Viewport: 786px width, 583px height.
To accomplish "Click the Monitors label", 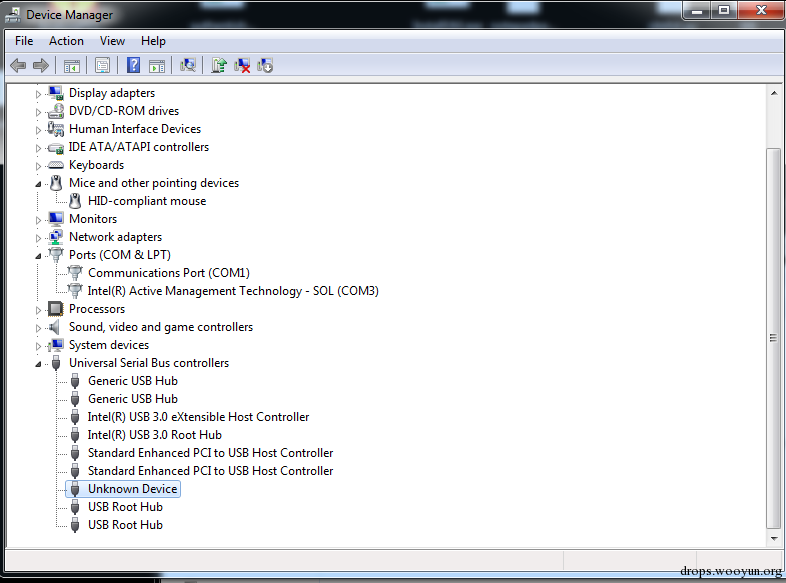I will (93, 219).
